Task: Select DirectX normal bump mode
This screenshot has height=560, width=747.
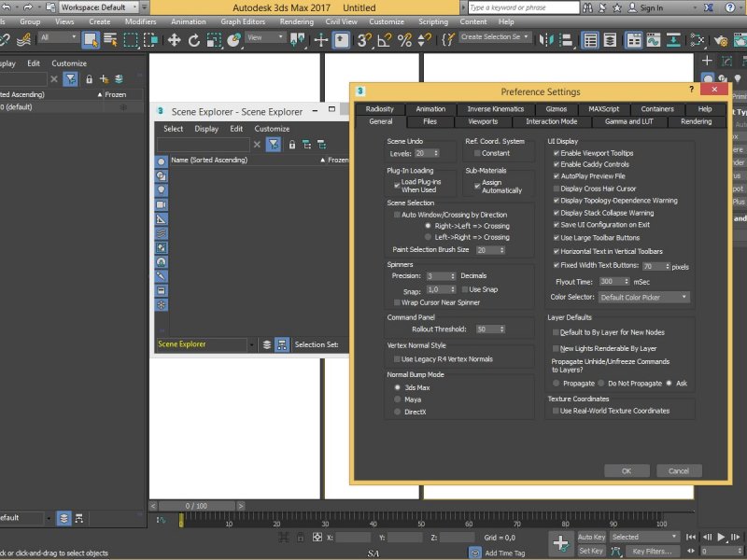Action: point(398,412)
